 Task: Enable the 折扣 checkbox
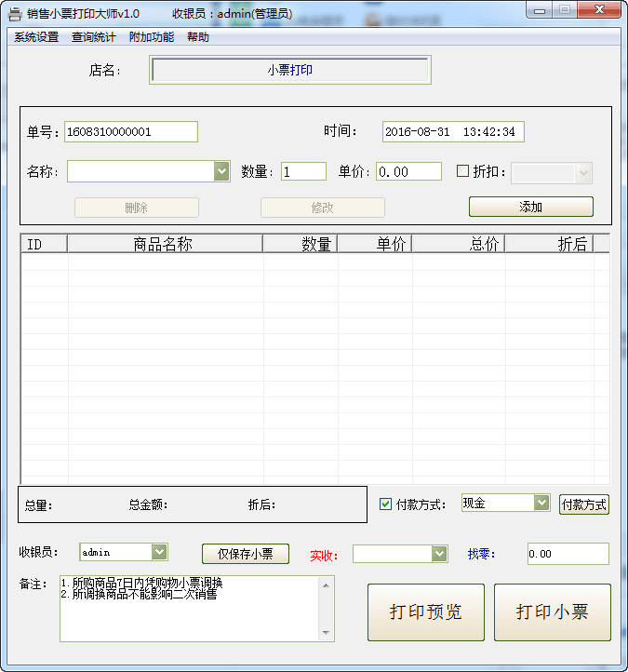pos(463,171)
